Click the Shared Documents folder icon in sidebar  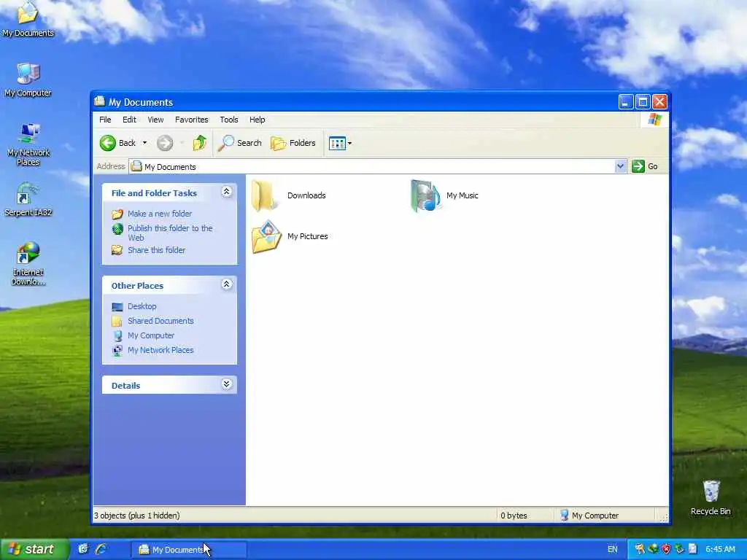(x=117, y=322)
